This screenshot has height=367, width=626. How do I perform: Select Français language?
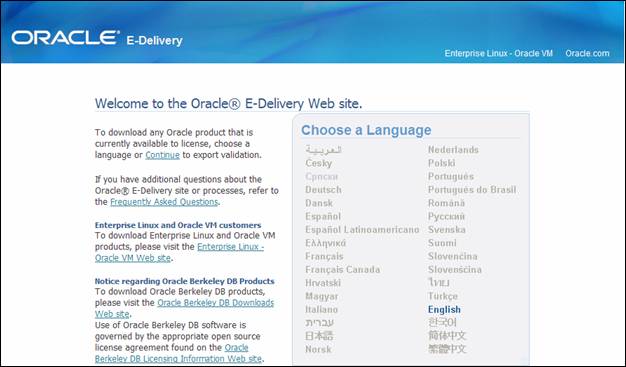324,256
